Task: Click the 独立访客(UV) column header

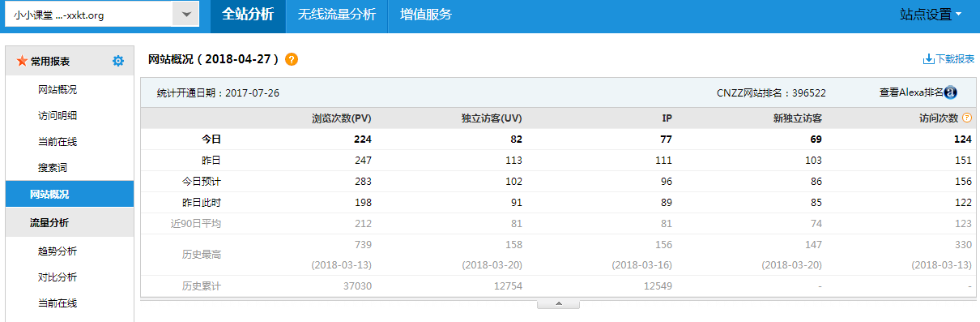Action: [492, 118]
